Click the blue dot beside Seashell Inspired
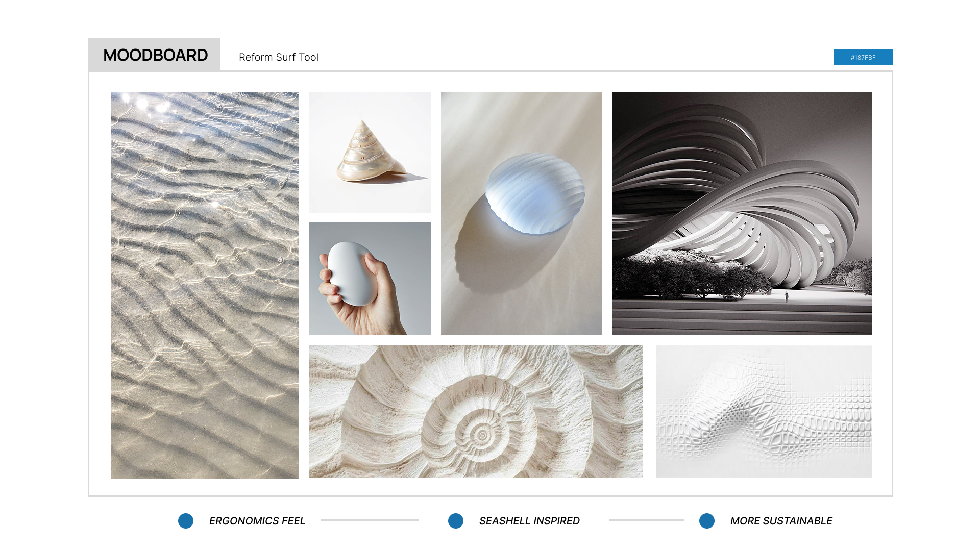This screenshot has width=980, height=551. point(456,521)
